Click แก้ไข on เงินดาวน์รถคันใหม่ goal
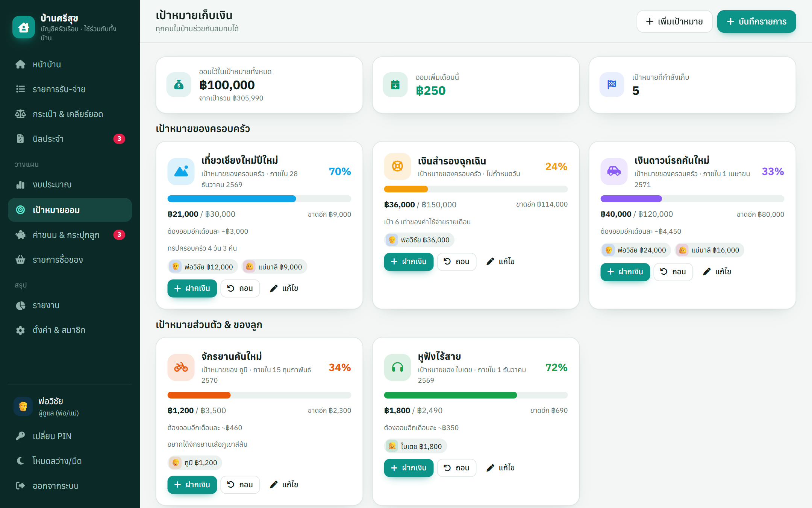Image resolution: width=812 pixels, height=508 pixels. click(x=717, y=272)
